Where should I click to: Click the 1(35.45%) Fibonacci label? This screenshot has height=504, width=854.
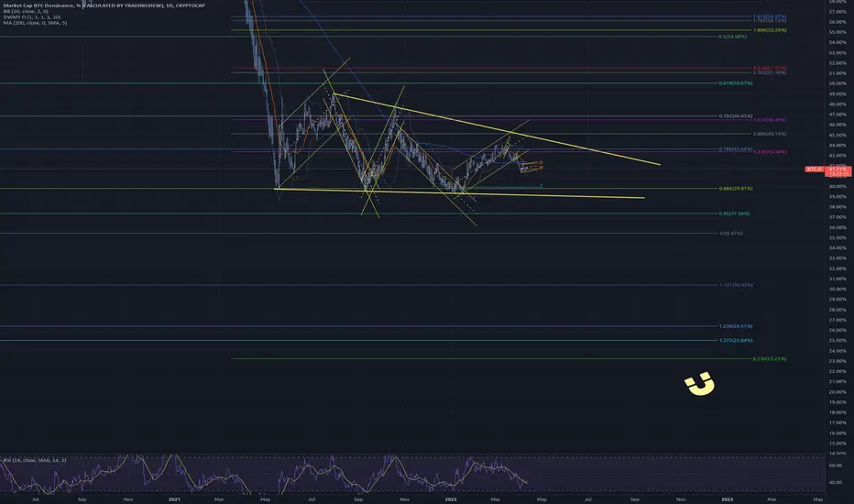tap(730, 233)
